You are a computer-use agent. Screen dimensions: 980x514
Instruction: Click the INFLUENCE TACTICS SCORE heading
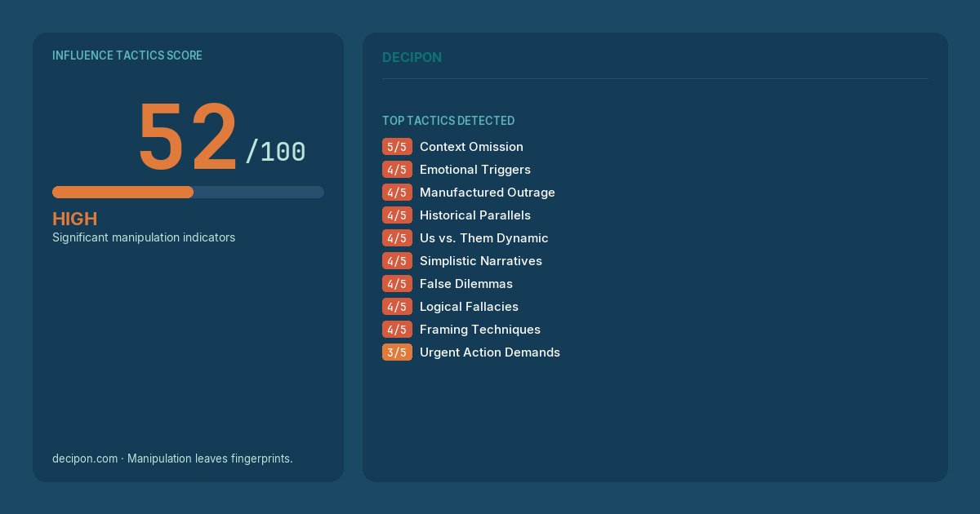(127, 55)
